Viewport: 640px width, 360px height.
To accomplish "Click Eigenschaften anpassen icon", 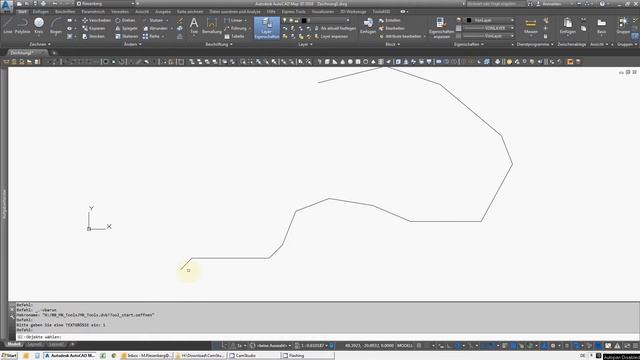I will 441,28.
